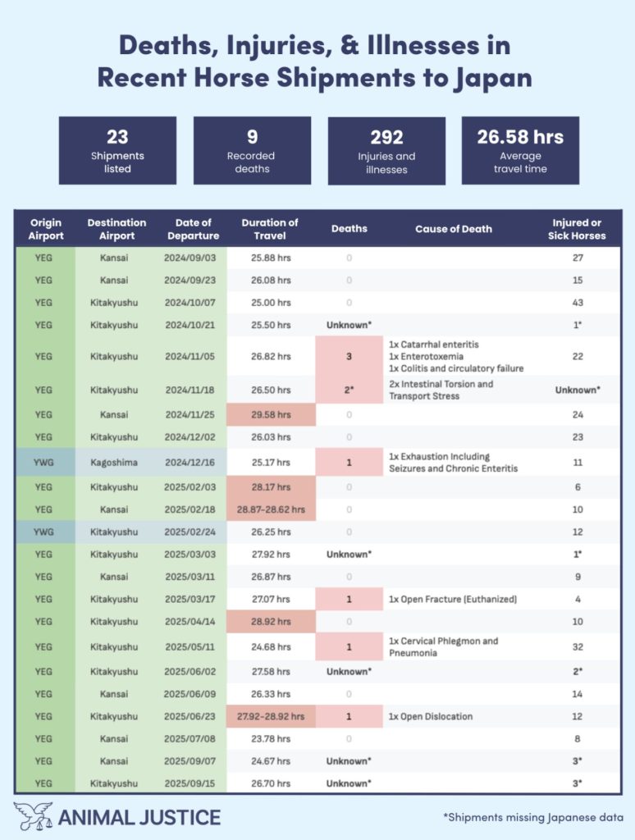635x840 pixels.
Task: Click the 'Injured or Sick Horses' column header
Action: pyautogui.click(x=577, y=229)
